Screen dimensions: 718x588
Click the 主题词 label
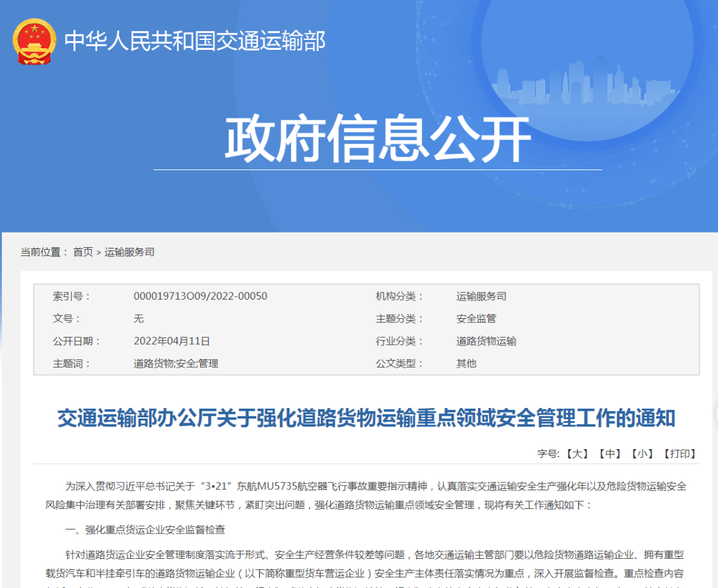point(72,363)
